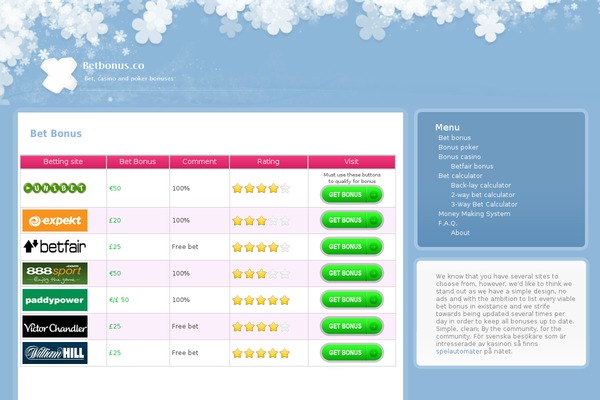Click the Rating column header
Viewport: 600px width, 400px height.
269,162
